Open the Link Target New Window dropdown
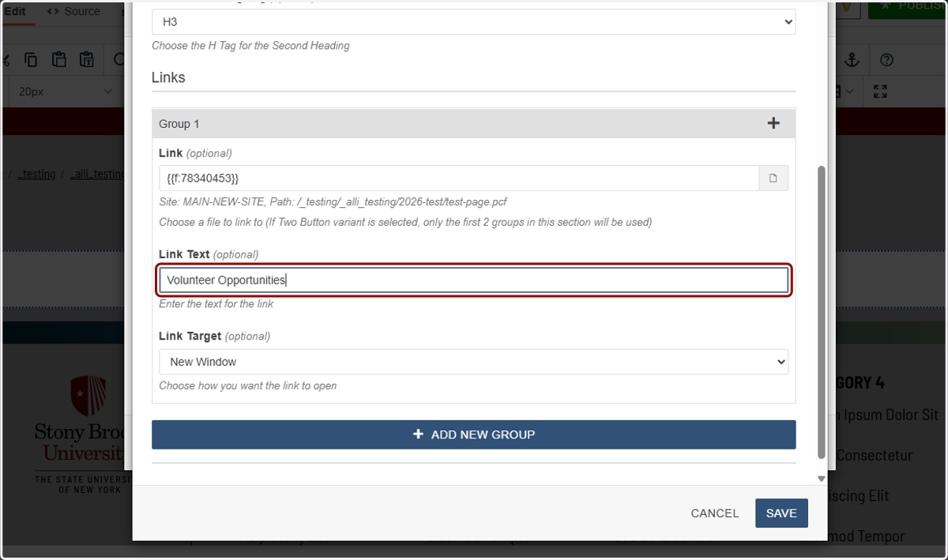This screenshot has height=560, width=948. click(x=473, y=362)
